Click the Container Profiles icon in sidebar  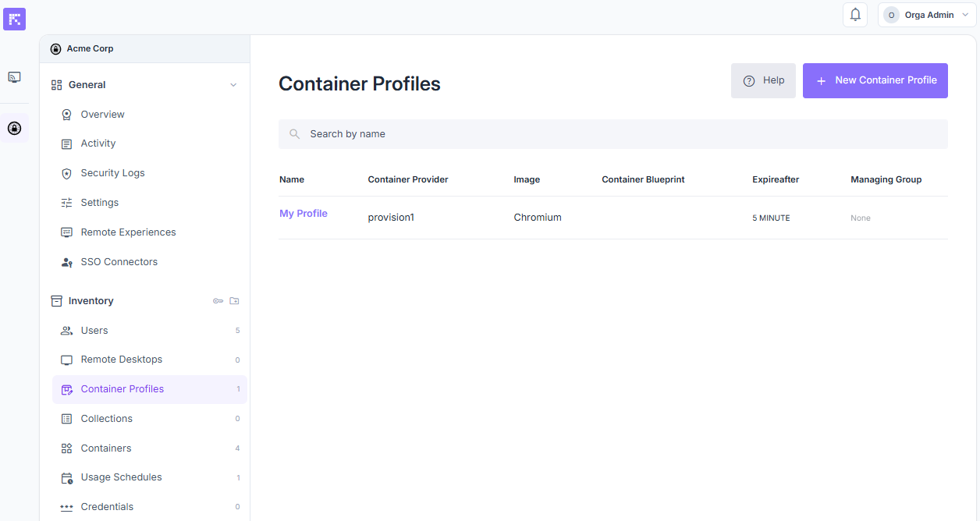click(x=66, y=389)
